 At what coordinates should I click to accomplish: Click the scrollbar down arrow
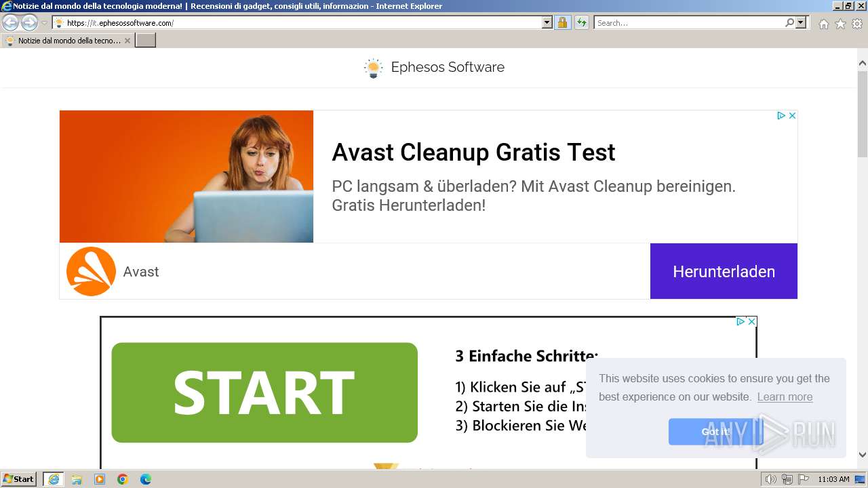coord(863,455)
